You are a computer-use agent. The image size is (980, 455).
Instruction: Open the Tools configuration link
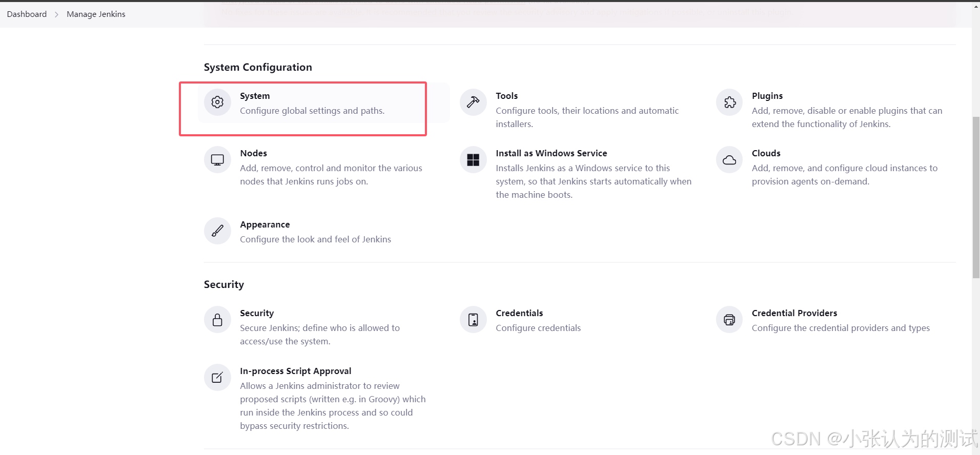point(507,96)
